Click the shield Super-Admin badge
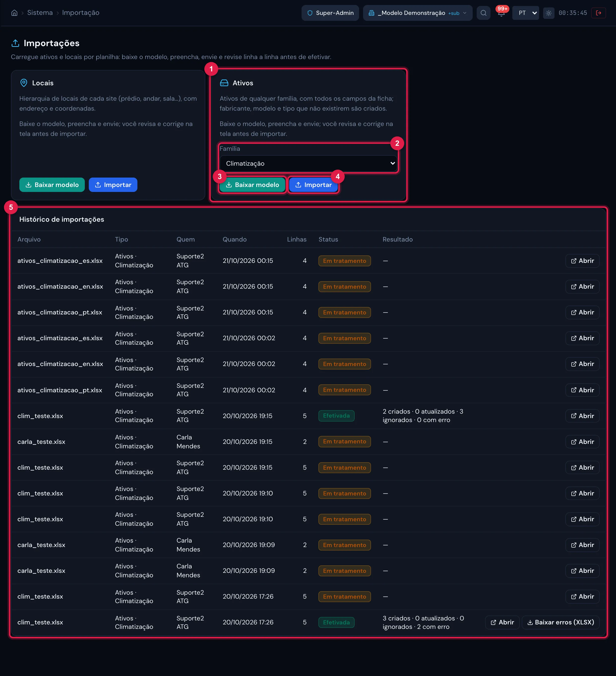This screenshot has width=616, height=676. point(330,13)
